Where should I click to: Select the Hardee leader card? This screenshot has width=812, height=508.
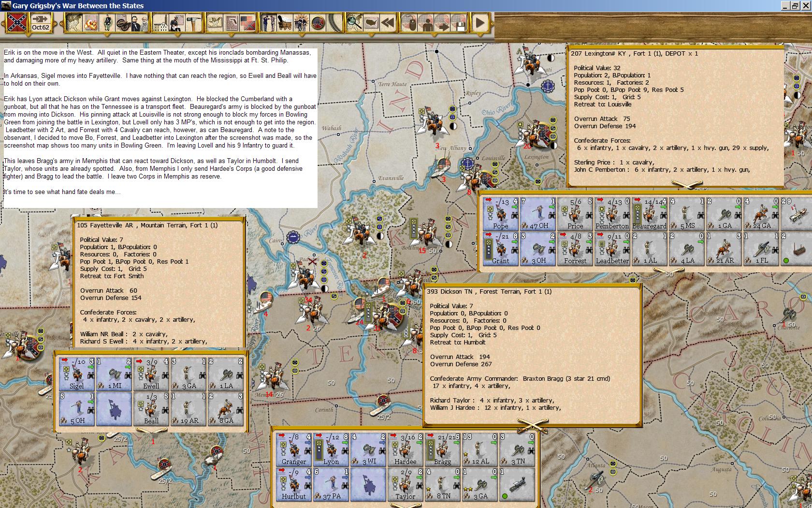tap(406, 449)
